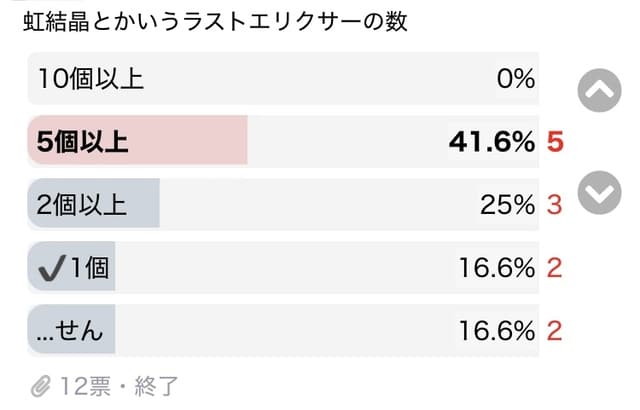Click the up chevron circle button
The image size is (640, 410).
600,90
